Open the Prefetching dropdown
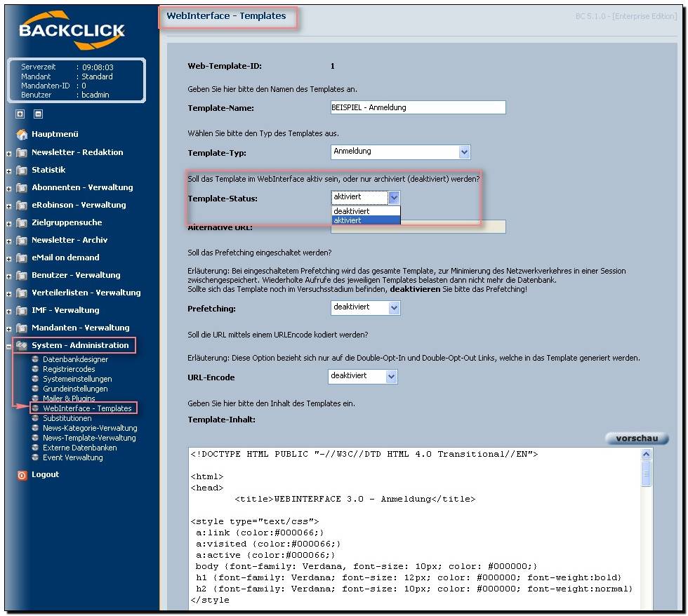 click(366, 308)
